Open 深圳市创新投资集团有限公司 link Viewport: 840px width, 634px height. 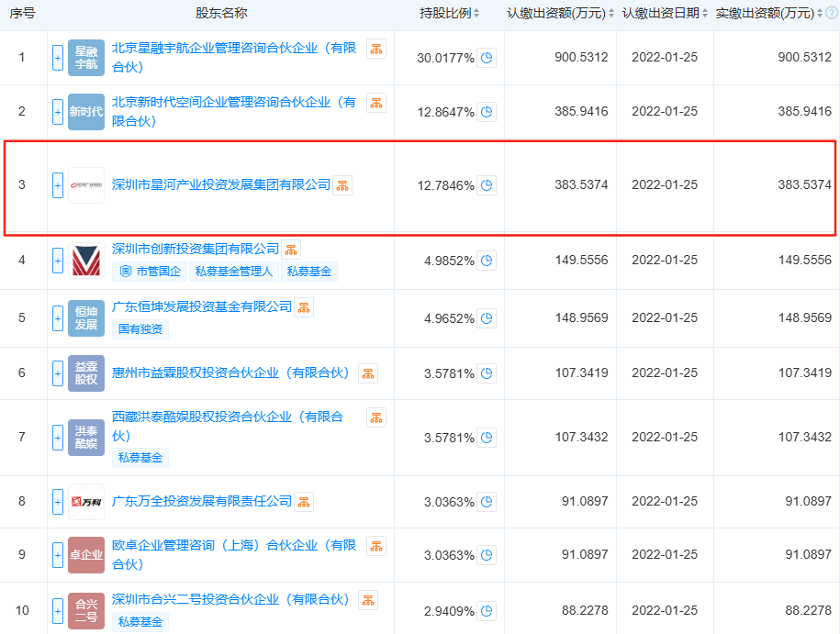click(x=195, y=249)
